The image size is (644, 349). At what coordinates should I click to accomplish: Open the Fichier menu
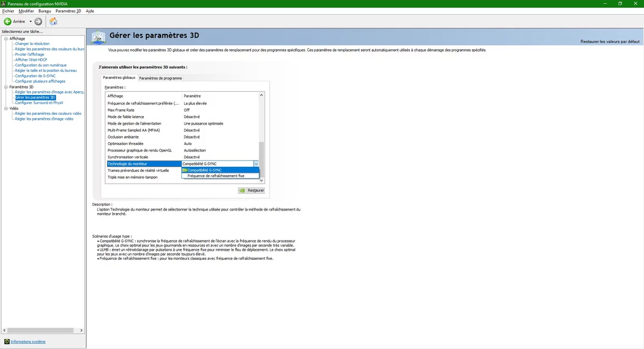(x=8, y=11)
